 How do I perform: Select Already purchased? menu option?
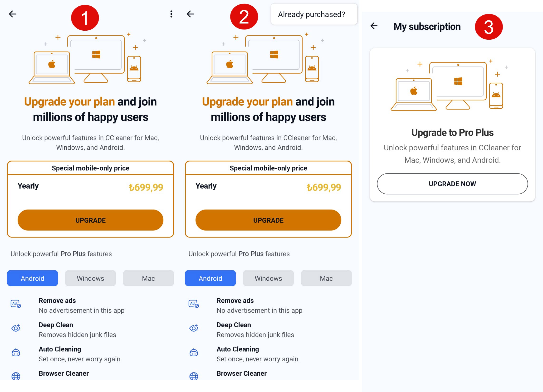pos(311,14)
